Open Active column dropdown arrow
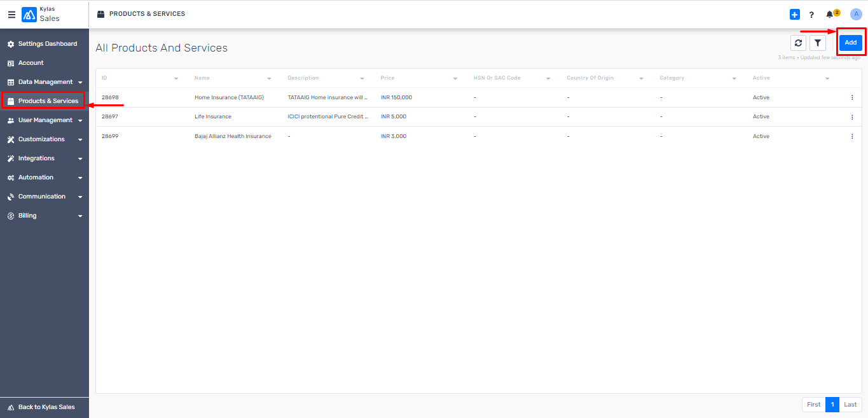 [x=827, y=79]
